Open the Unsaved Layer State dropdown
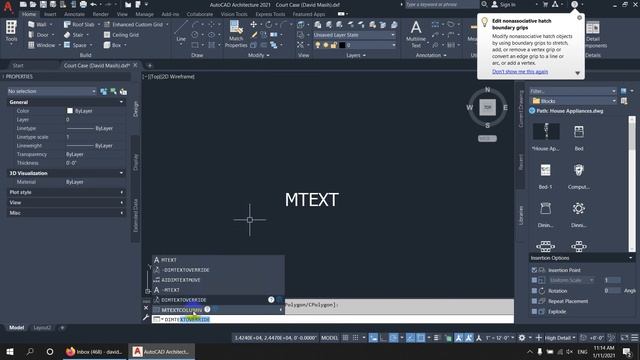This screenshot has width=640, height=360. (x=354, y=35)
